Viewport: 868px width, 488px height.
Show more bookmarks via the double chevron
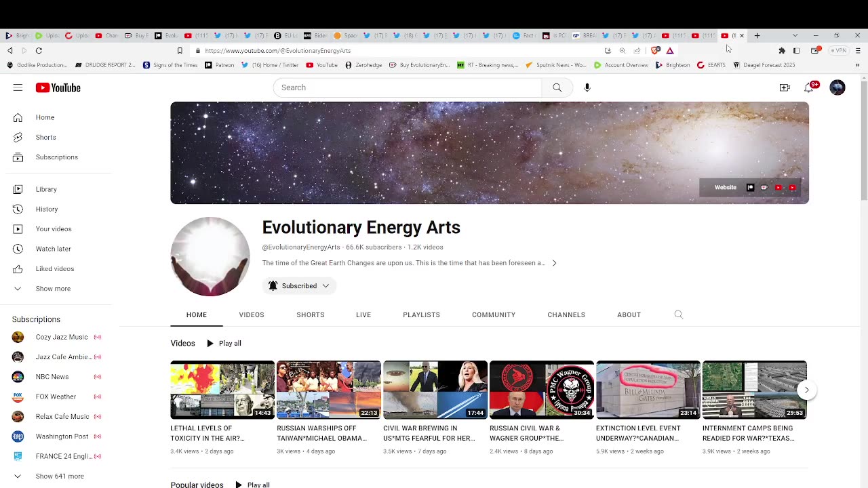(857, 65)
